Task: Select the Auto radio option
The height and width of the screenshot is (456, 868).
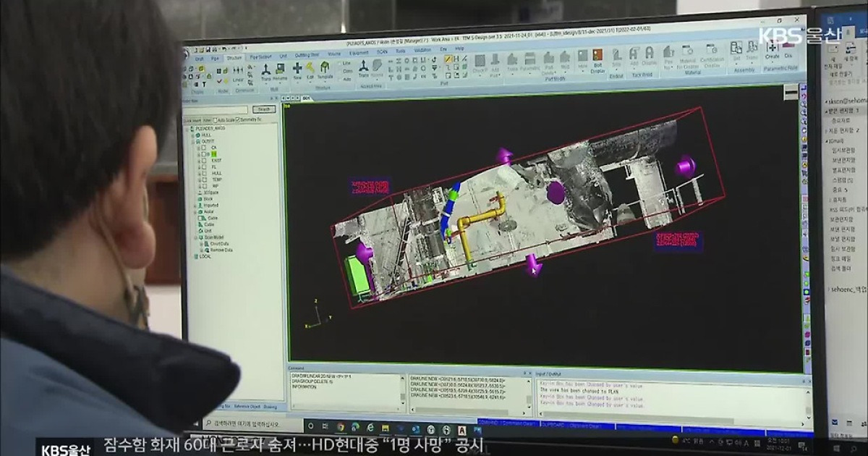Action: (x=340, y=79)
